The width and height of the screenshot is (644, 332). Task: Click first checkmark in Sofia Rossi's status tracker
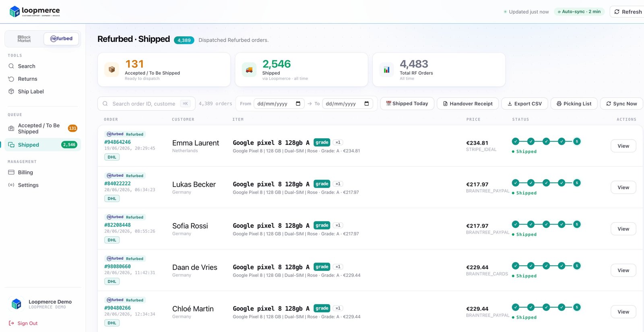tap(516, 224)
